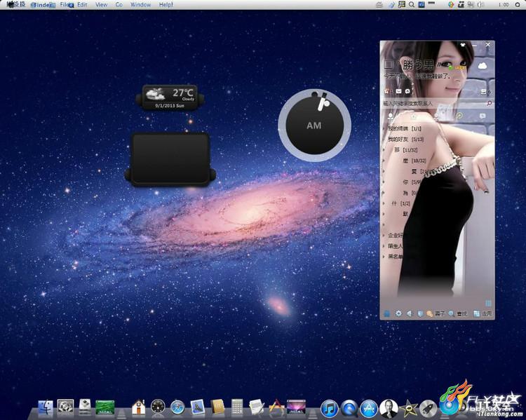
Task: Click the QQ 应用 apps button
Action: (483, 313)
